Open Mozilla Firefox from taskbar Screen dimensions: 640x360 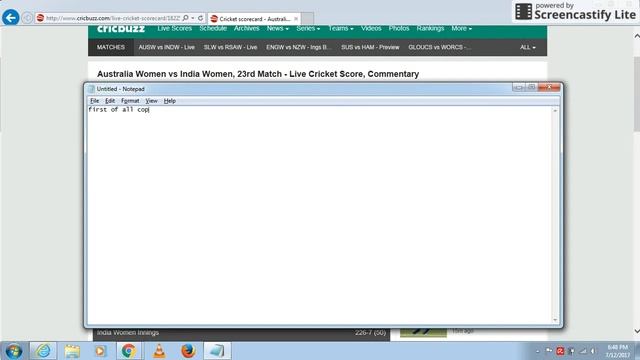pyautogui.click(x=188, y=351)
